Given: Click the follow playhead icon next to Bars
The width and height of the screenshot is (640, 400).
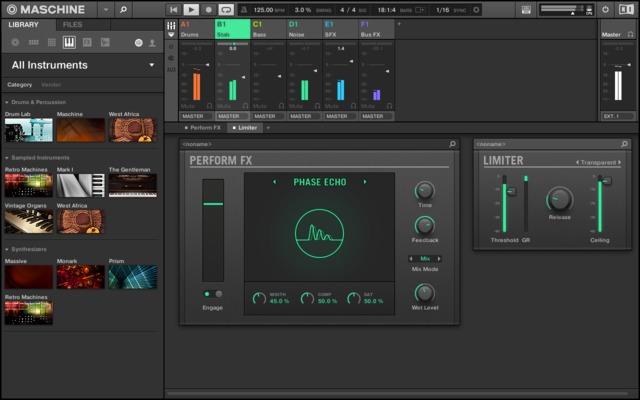Looking at the screenshot, I should [420, 10].
